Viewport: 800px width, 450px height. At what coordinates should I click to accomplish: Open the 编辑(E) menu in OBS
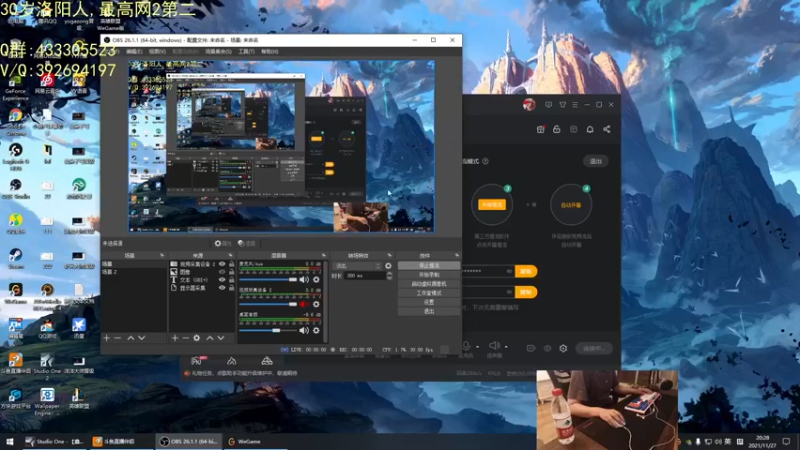coord(135,52)
